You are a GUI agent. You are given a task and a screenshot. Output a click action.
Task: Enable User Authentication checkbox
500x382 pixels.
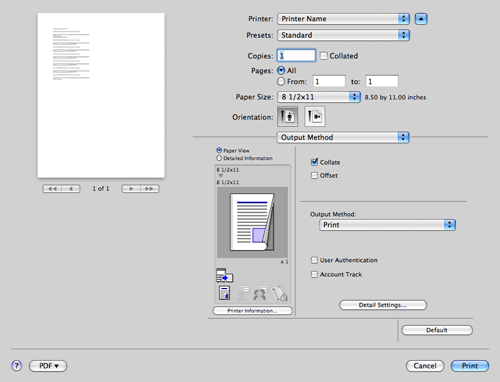click(x=314, y=260)
